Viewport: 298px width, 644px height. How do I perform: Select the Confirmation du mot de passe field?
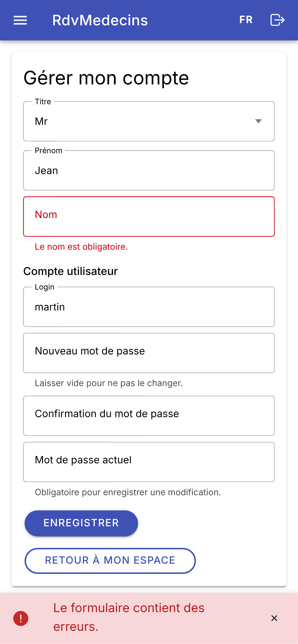(x=149, y=416)
